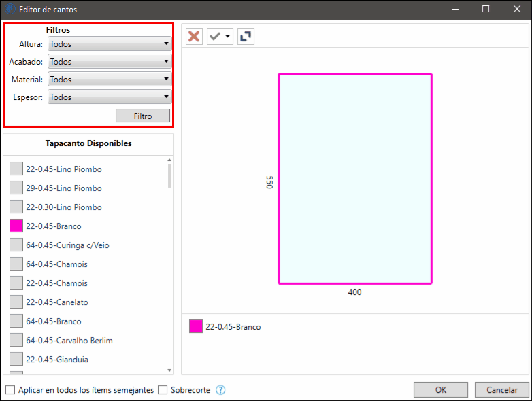Select swatch for 22-0.45-Chamois
532x401 pixels.
click(16, 282)
